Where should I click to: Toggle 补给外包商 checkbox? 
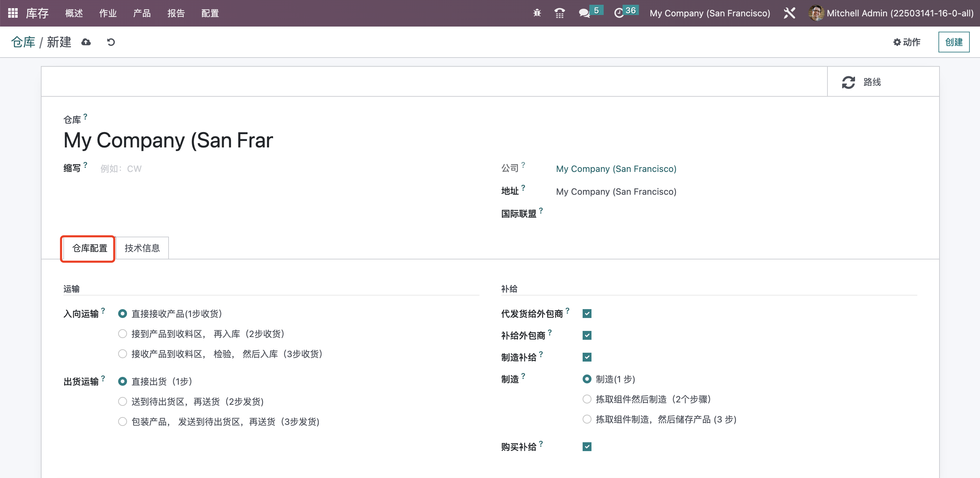click(587, 335)
